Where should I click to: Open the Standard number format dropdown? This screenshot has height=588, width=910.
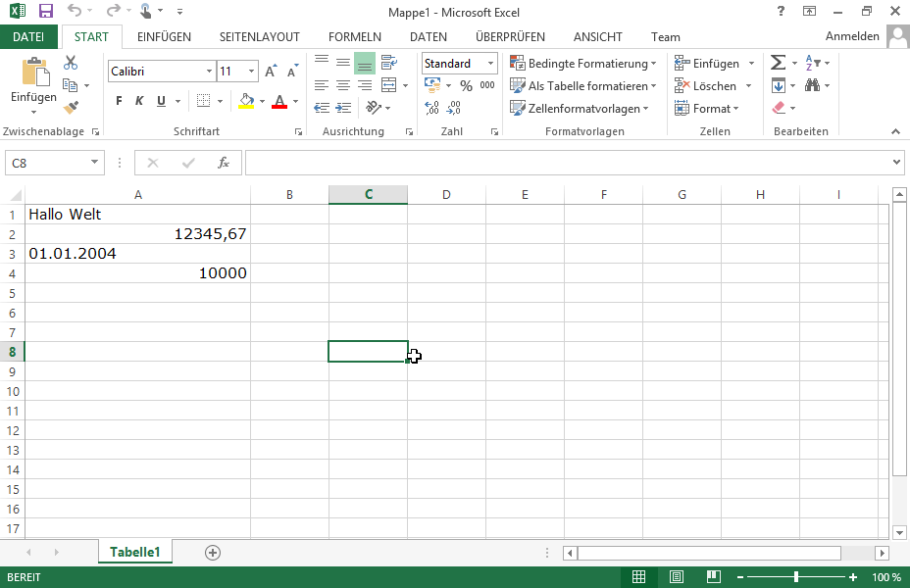pos(491,63)
